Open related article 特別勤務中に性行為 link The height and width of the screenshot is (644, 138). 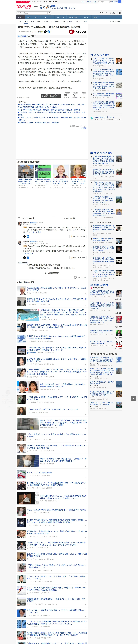coord(38,123)
